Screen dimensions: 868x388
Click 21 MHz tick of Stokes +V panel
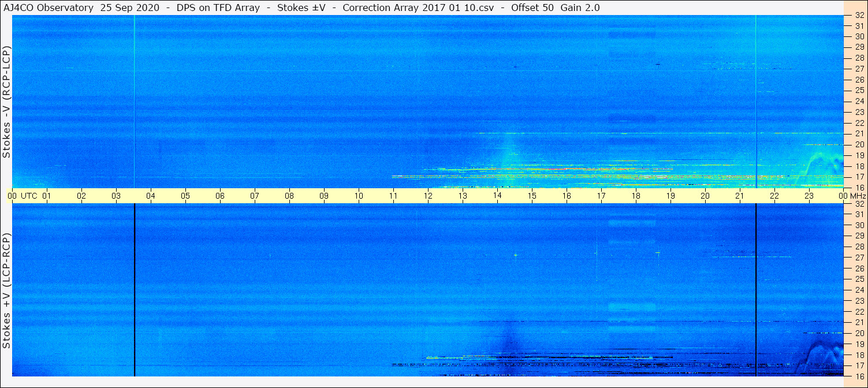coord(859,322)
